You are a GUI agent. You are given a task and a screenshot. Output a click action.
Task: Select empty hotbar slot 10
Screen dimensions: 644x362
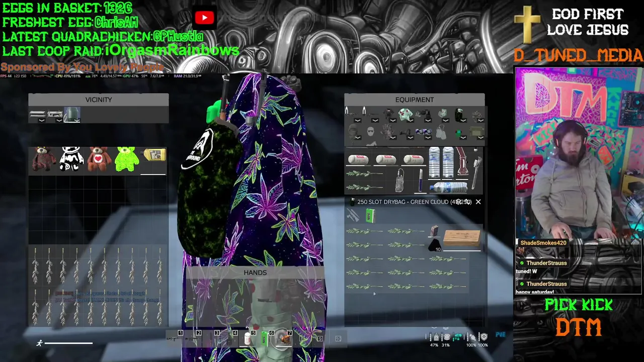click(x=338, y=338)
